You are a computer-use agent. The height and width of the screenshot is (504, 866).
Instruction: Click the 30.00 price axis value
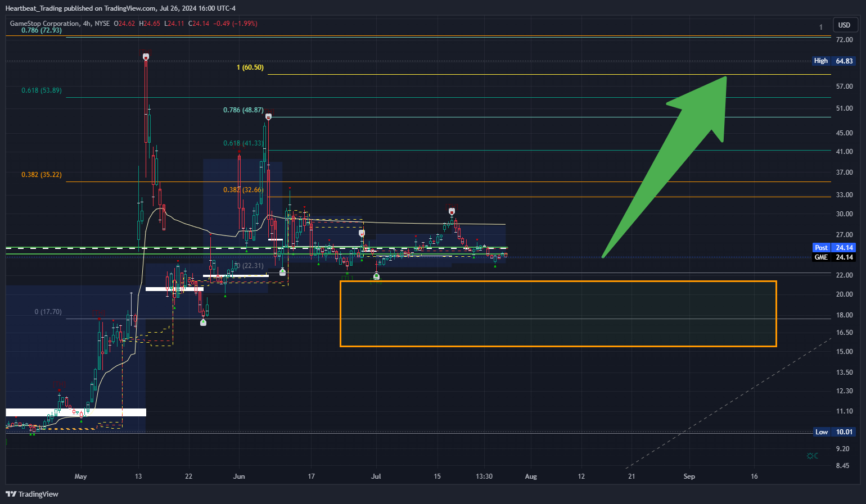click(845, 214)
